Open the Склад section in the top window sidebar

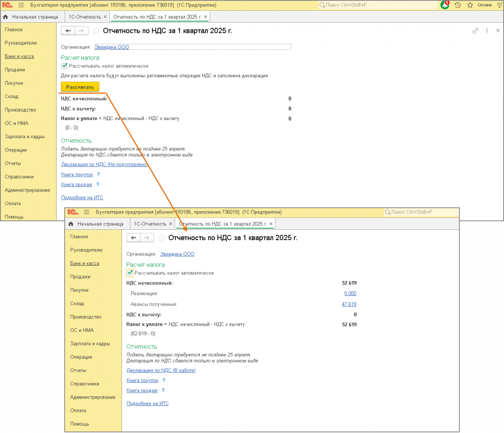click(x=11, y=96)
